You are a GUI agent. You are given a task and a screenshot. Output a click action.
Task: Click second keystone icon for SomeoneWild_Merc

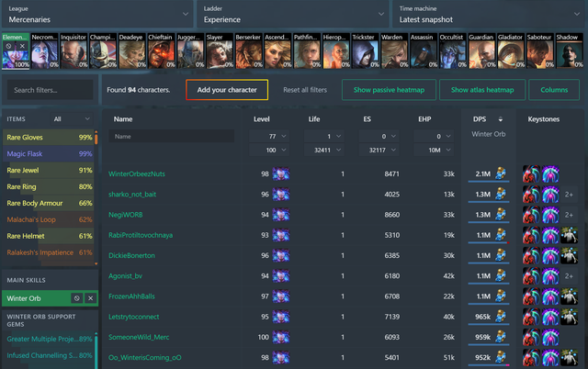coord(550,337)
